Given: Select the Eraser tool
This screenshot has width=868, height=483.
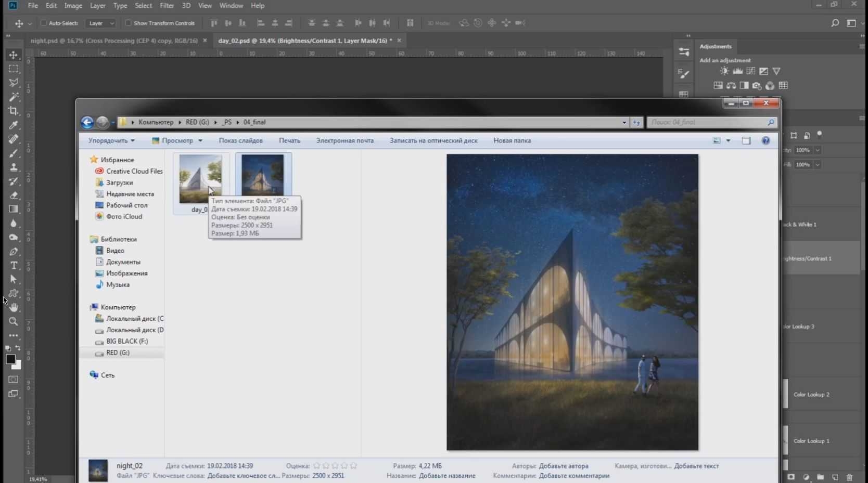Looking at the screenshot, I should coord(14,195).
